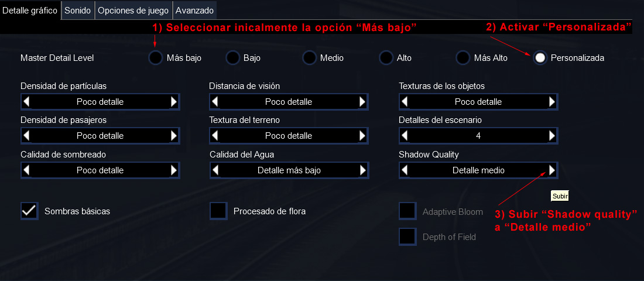This screenshot has height=281, width=644.
Task: Choose the Más Alto detail level
Action: tap(463, 58)
